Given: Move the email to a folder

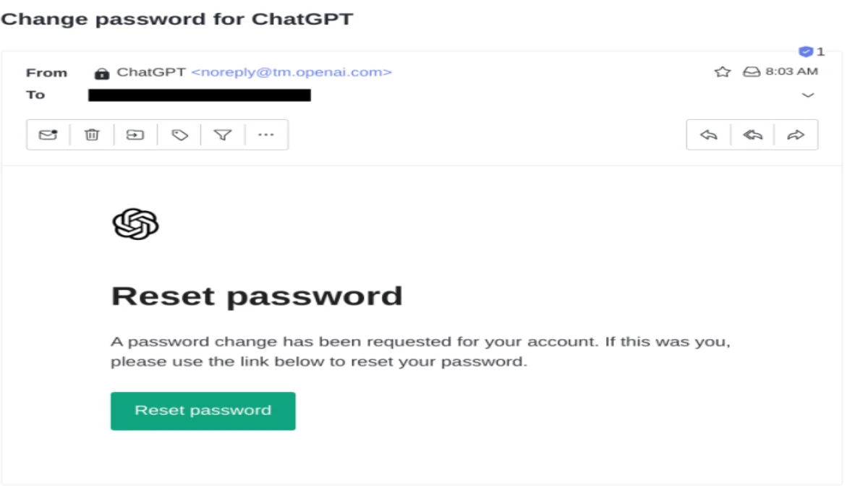Looking at the screenshot, I should coord(135,134).
